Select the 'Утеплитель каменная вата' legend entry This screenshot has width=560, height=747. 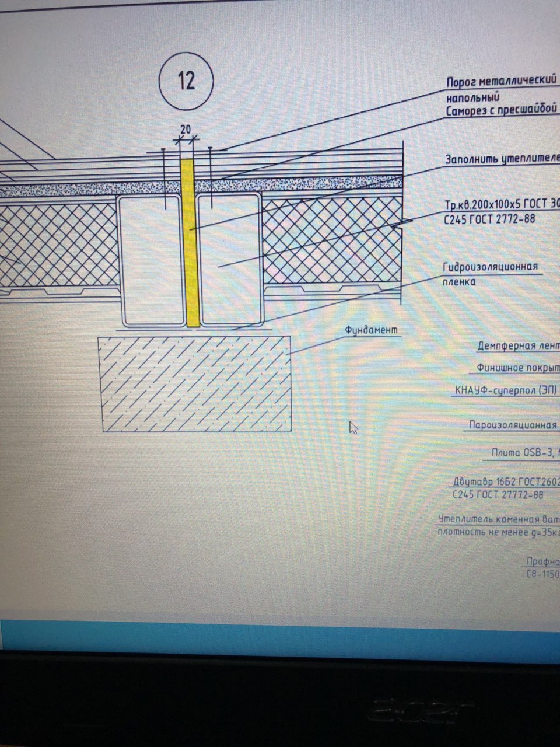coord(499,519)
